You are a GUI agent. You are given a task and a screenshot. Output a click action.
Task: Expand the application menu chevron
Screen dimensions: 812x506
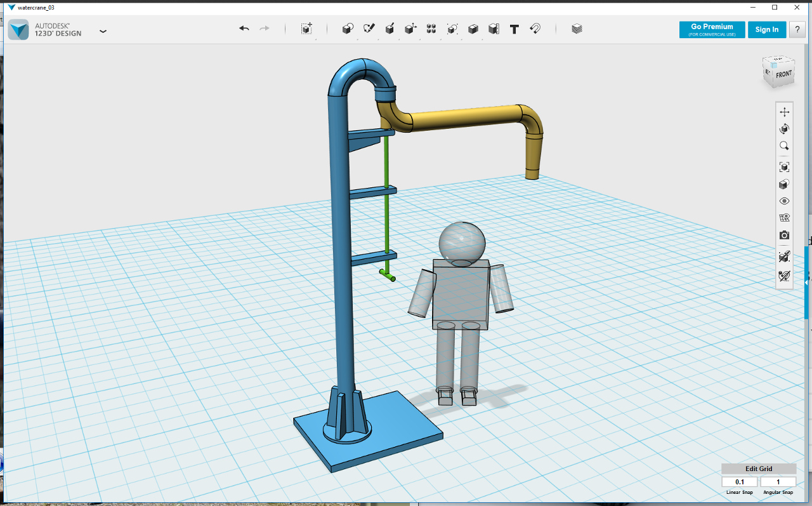[x=103, y=31]
